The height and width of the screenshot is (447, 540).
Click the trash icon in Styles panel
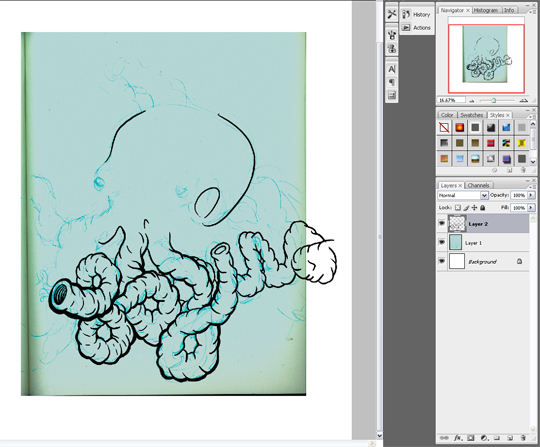pos(523,170)
